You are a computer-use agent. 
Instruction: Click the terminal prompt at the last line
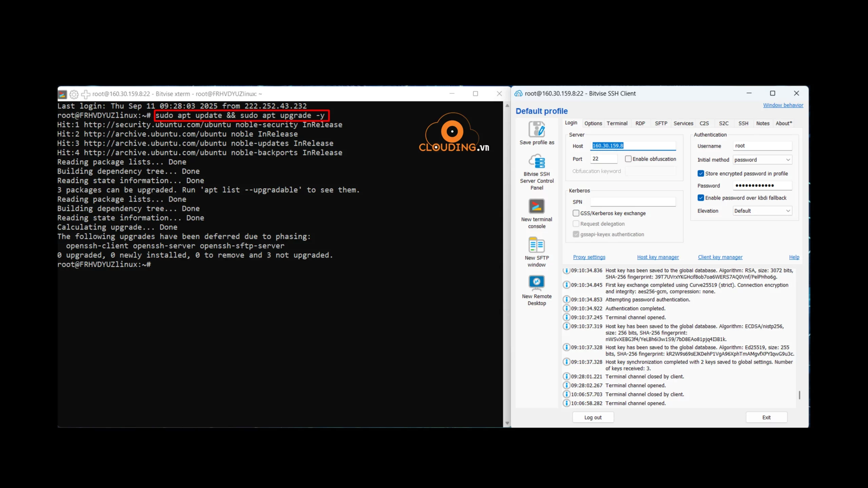pos(104,265)
